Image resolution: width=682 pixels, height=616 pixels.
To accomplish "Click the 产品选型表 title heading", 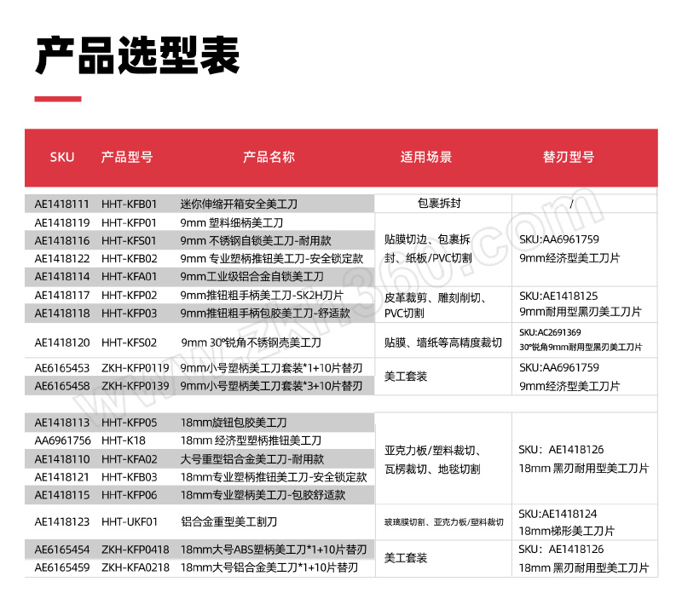I will 136,55.
